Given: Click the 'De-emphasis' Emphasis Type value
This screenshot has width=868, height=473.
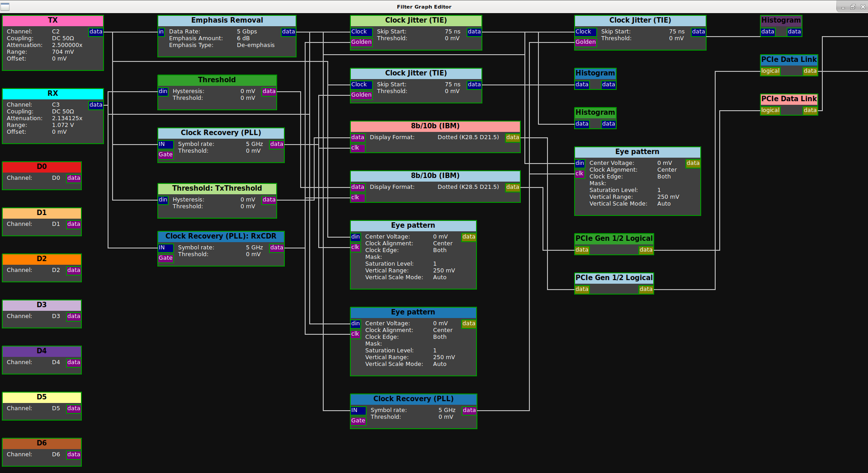Looking at the screenshot, I should [256, 45].
